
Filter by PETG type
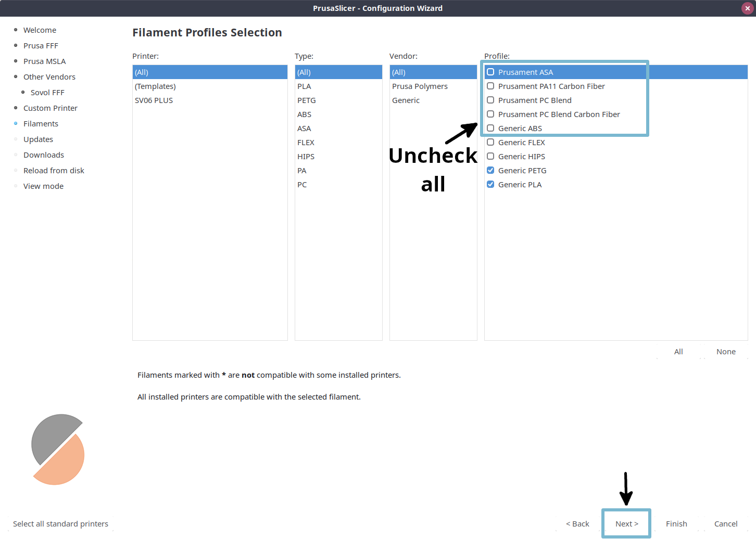tap(338, 100)
